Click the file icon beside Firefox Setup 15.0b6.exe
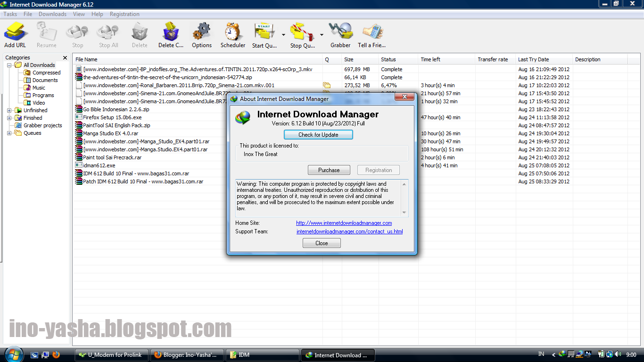The width and height of the screenshot is (644, 362). [x=79, y=117]
